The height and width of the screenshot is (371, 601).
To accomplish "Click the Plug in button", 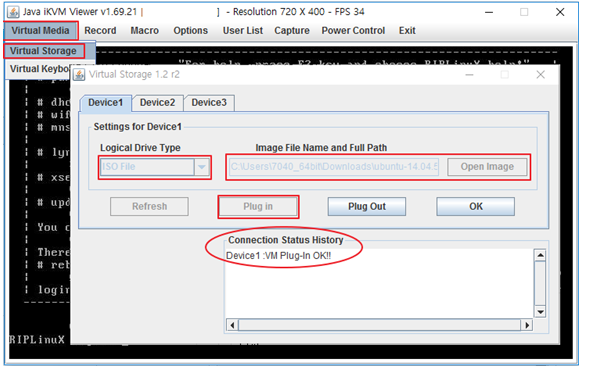I will pyautogui.click(x=258, y=207).
